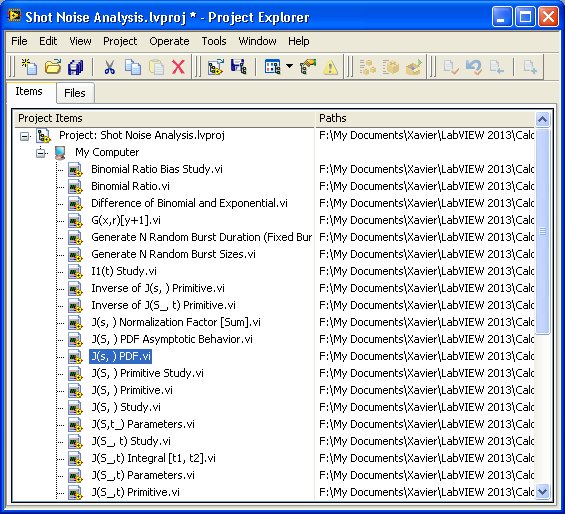The image size is (565, 514).
Task: Click the Paths column header
Action: tap(424, 118)
